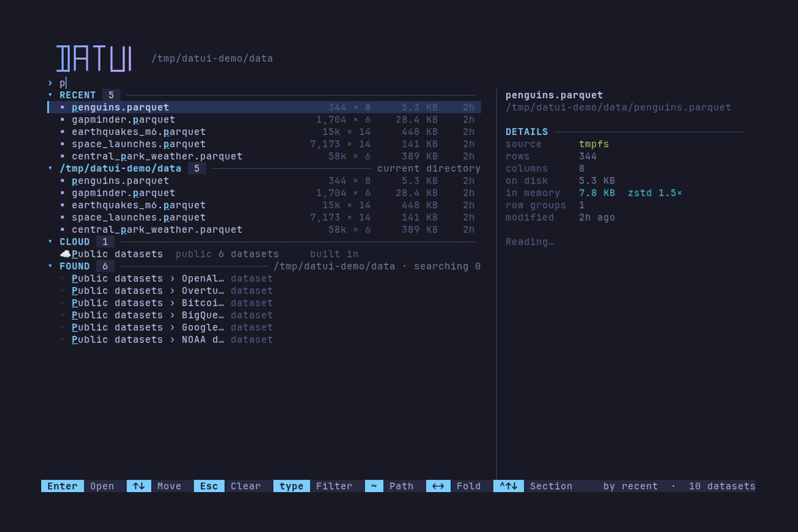Click the DETAILS section heading

pyautogui.click(x=527, y=132)
